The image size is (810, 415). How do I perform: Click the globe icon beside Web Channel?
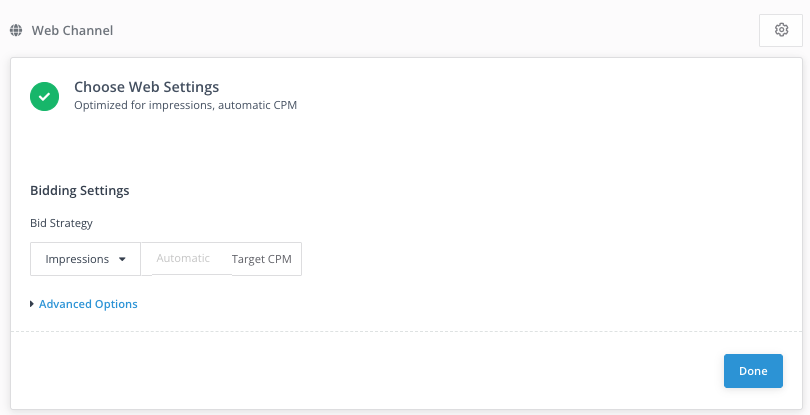tap(16, 30)
